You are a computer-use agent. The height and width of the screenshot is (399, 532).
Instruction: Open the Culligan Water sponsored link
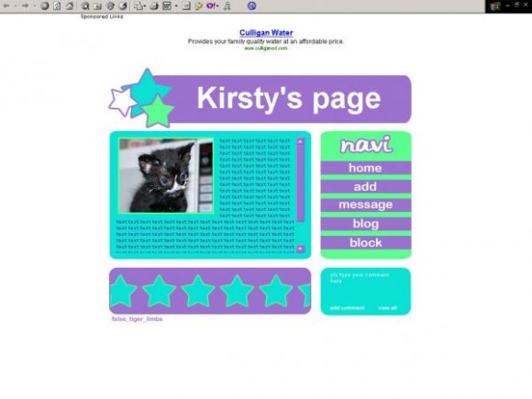[x=266, y=33]
